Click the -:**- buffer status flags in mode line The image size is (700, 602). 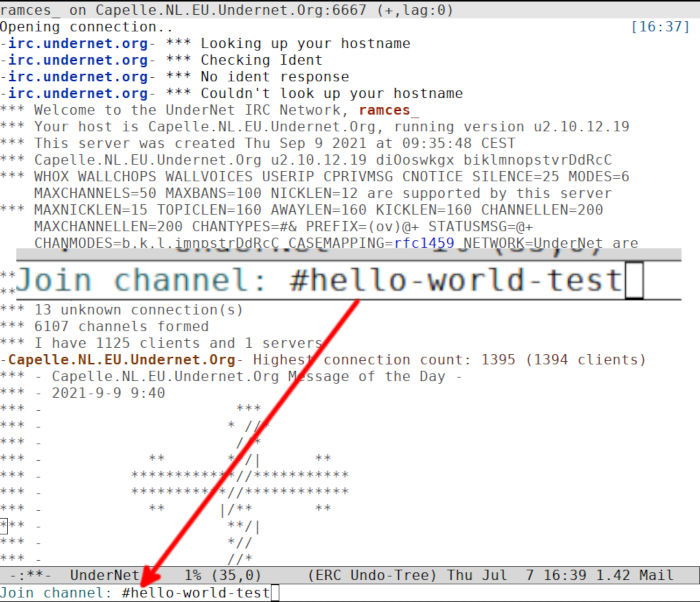pos(30,575)
